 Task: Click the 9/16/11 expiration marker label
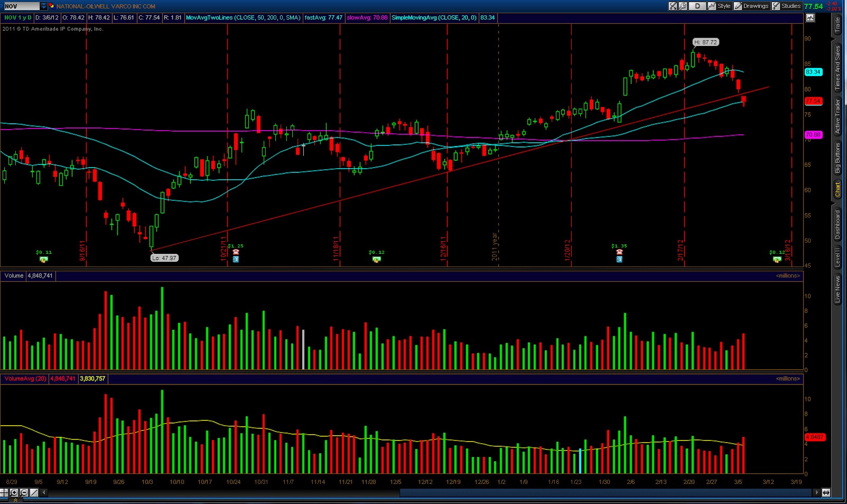click(83, 250)
